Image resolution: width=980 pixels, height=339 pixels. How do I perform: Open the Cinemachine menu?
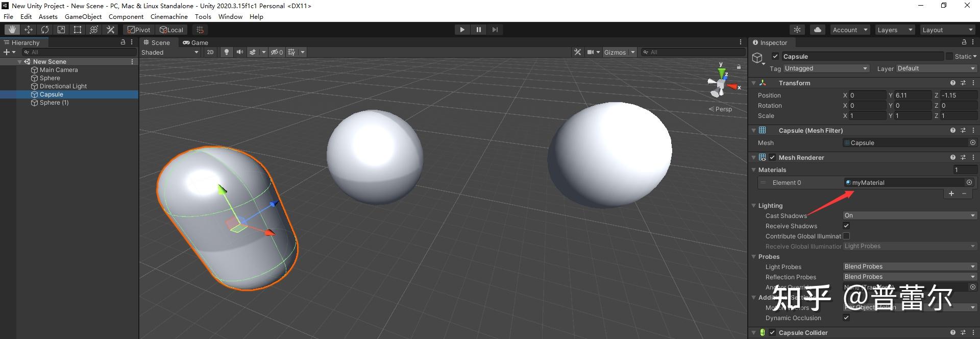(169, 17)
